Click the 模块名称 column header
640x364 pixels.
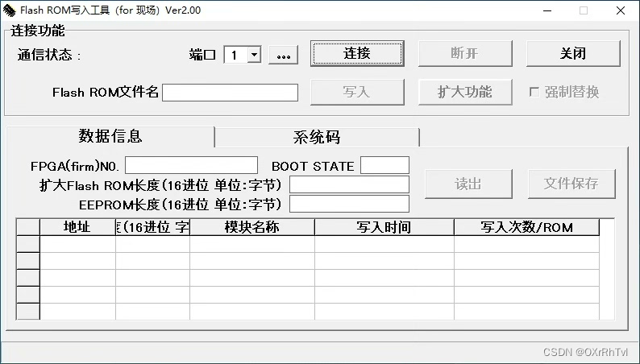[252, 227]
